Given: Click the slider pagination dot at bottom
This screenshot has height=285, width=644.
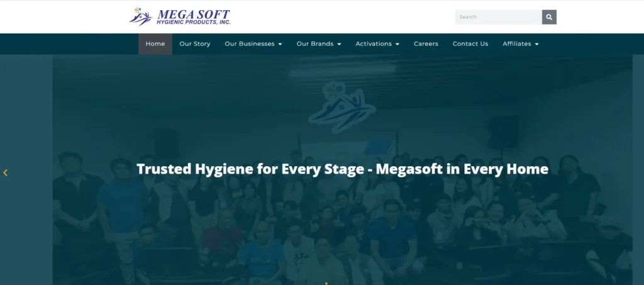Looking at the screenshot, I should [x=326, y=283].
